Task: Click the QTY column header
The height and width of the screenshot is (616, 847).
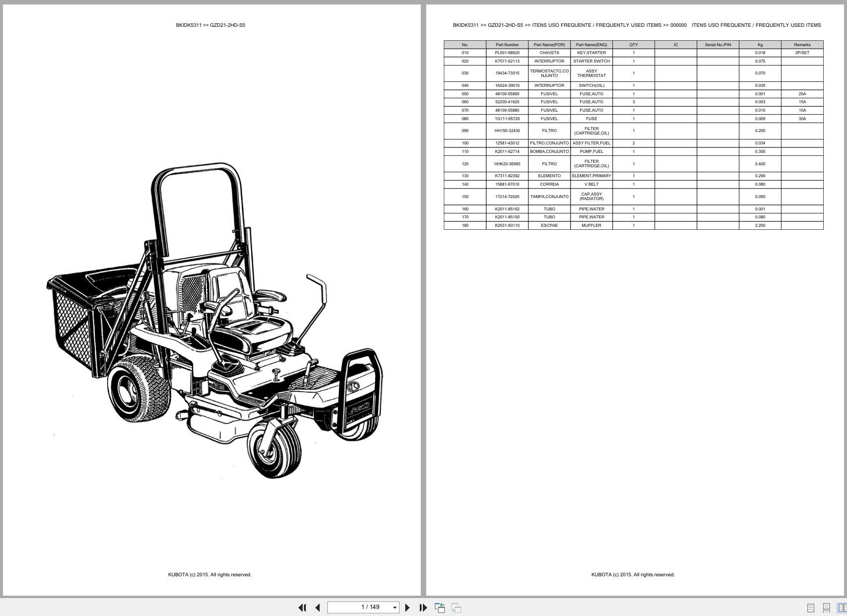Action: (x=634, y=45)
